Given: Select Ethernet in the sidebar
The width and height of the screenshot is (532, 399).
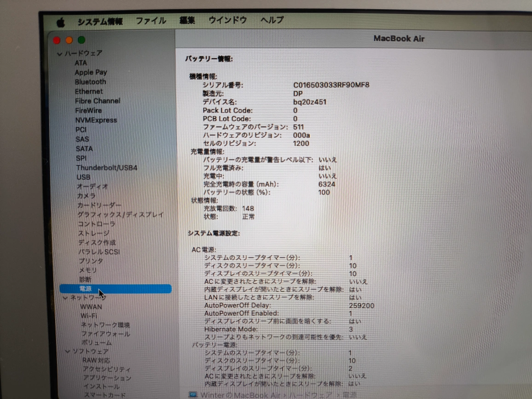Looking at the screenshot, I should pyautogui.click(x=89, y=91).
